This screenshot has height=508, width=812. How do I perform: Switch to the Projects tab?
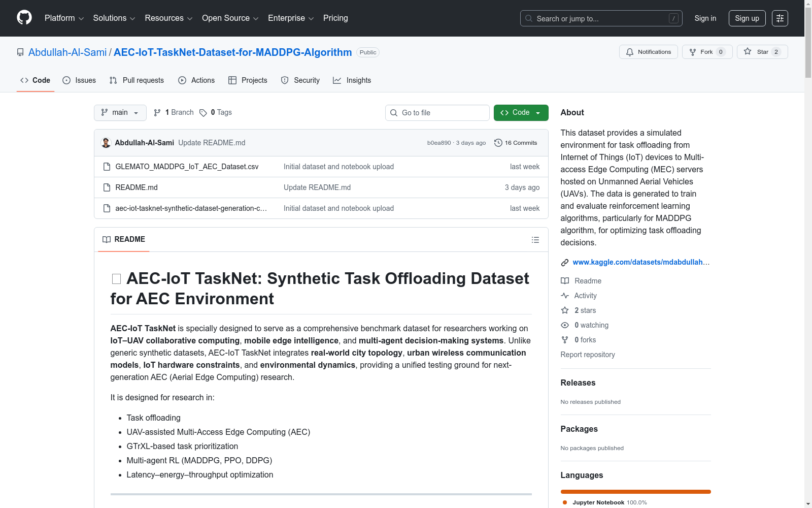(x=248, y=80)
